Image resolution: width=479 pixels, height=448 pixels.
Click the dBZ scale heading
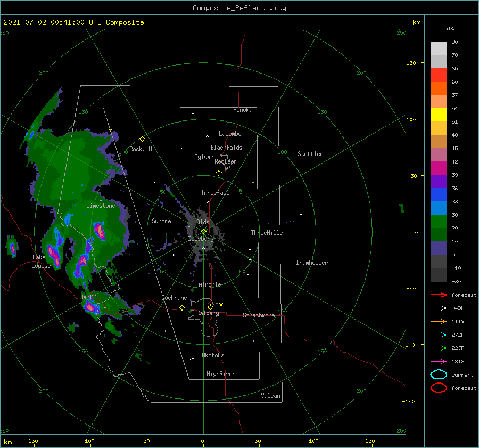(451, 28)
